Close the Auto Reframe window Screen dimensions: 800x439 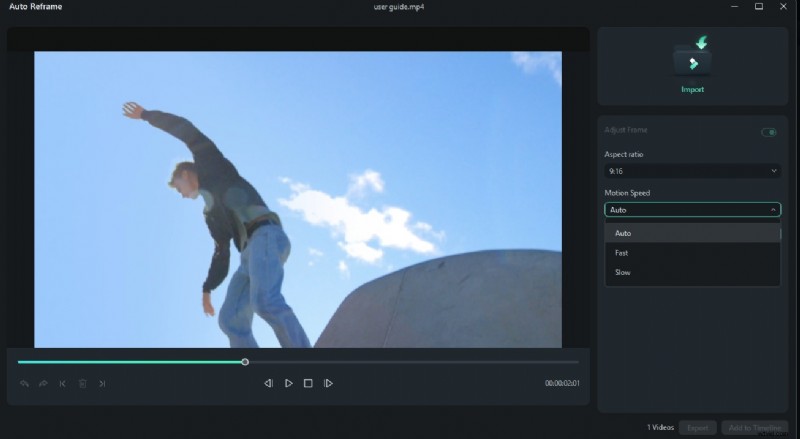pos(783,7)
